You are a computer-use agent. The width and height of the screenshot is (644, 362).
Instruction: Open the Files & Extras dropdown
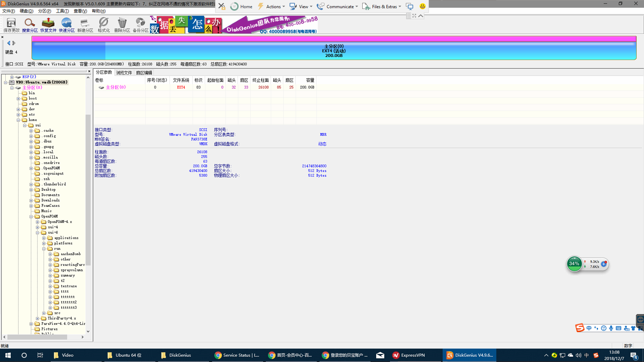click(x=382, y=6)
